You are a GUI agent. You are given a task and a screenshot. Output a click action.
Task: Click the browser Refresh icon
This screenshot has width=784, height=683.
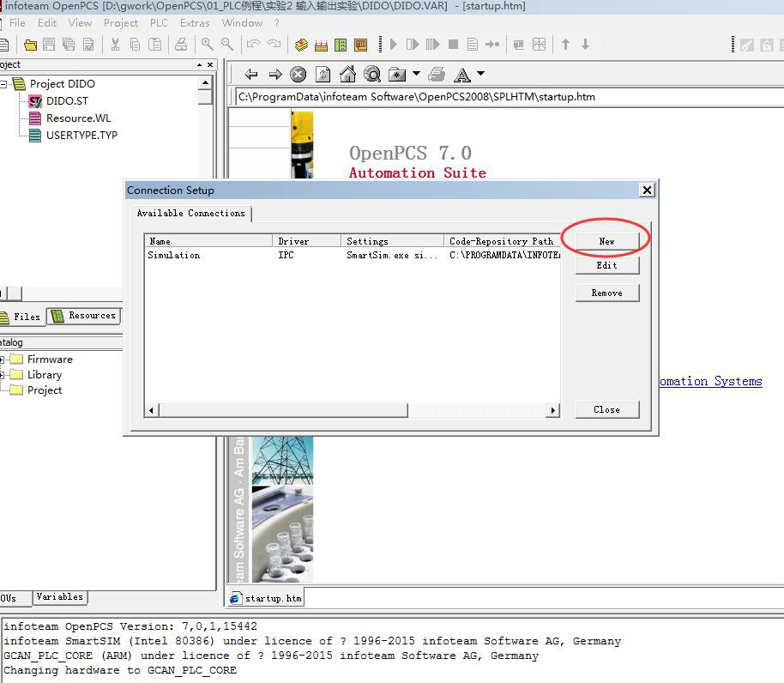click(x=323, y=74)
